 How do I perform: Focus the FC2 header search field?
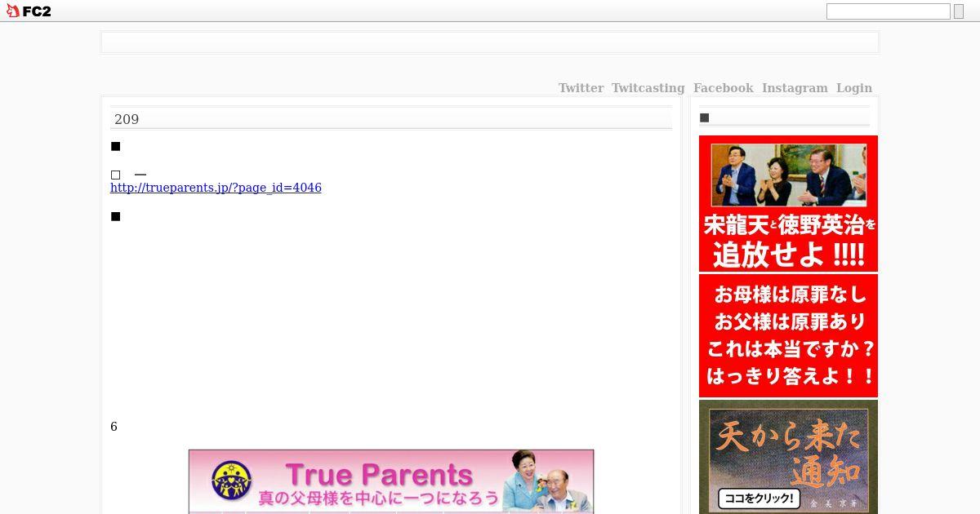point(888,11)
